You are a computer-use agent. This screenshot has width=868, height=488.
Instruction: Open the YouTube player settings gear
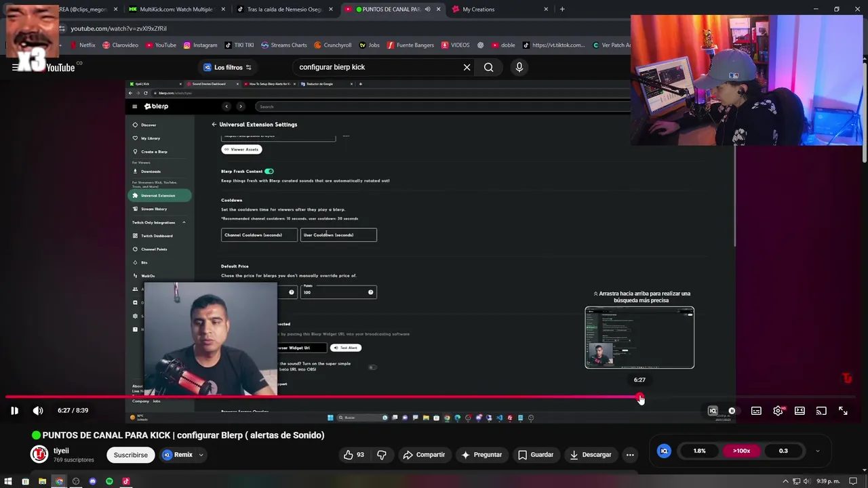[x=778, y=411]
